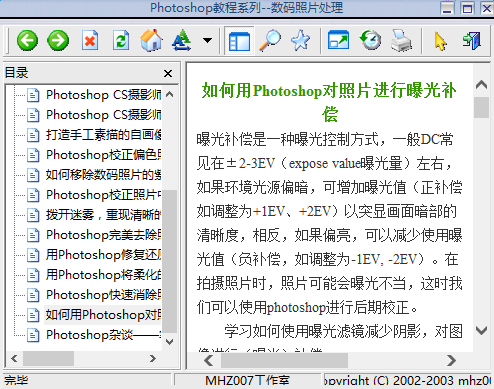Go back with the green left arrow

point(27,41)
